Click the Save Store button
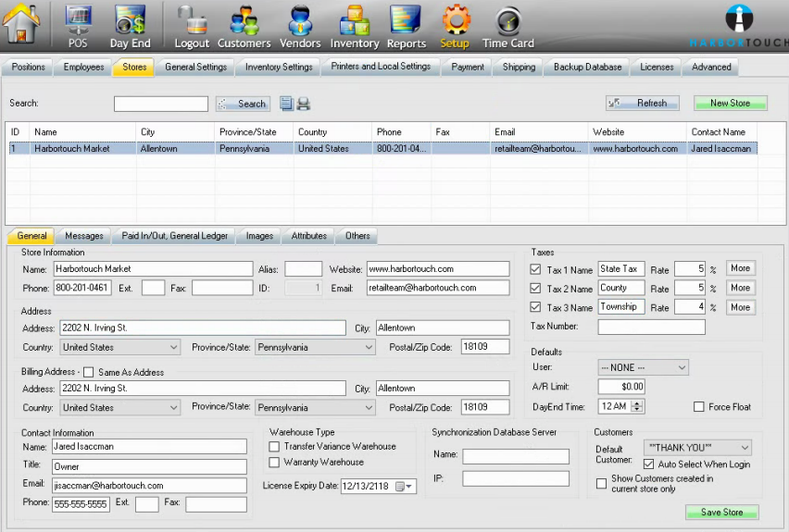The width and height of the screenshot is (789, 532). pyautogui.click(x=721, y=513)
